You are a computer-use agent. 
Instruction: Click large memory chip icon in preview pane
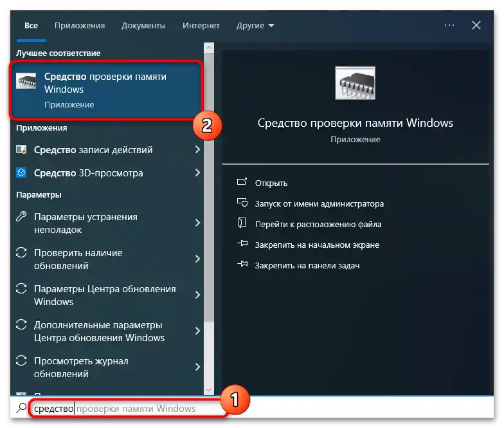pyautogui.click(x=355, y=83)
